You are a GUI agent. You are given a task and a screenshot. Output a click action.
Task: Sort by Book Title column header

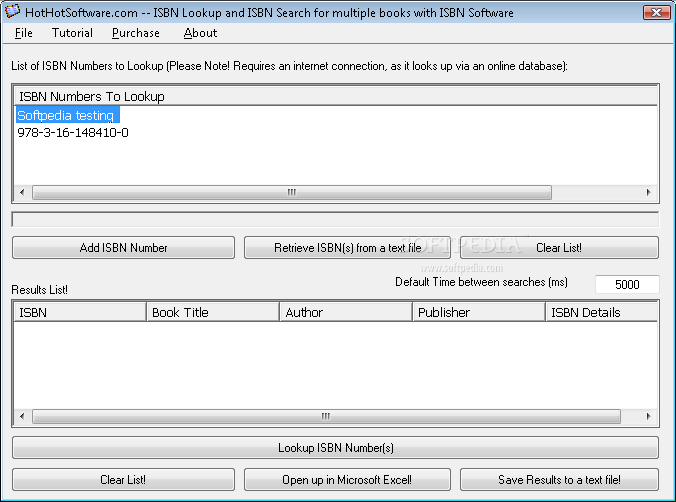pyautogui.click(x=213, y=312)
